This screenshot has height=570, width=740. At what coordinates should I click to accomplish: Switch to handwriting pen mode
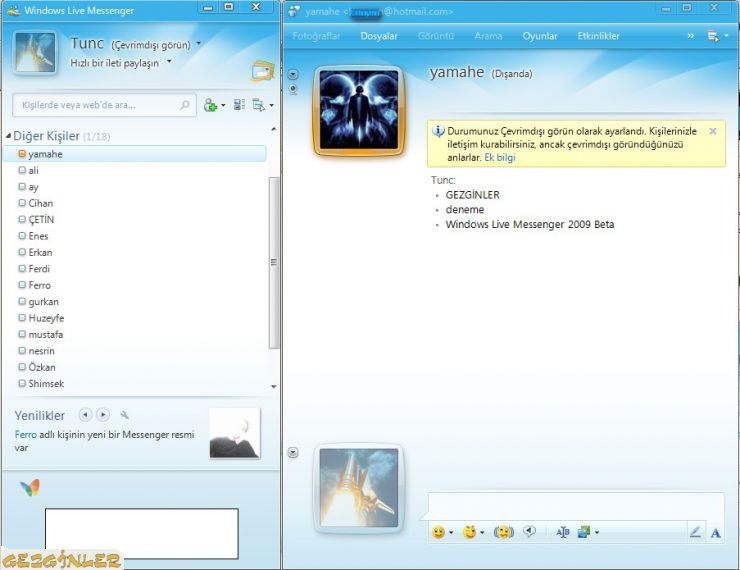pos(695,532)
